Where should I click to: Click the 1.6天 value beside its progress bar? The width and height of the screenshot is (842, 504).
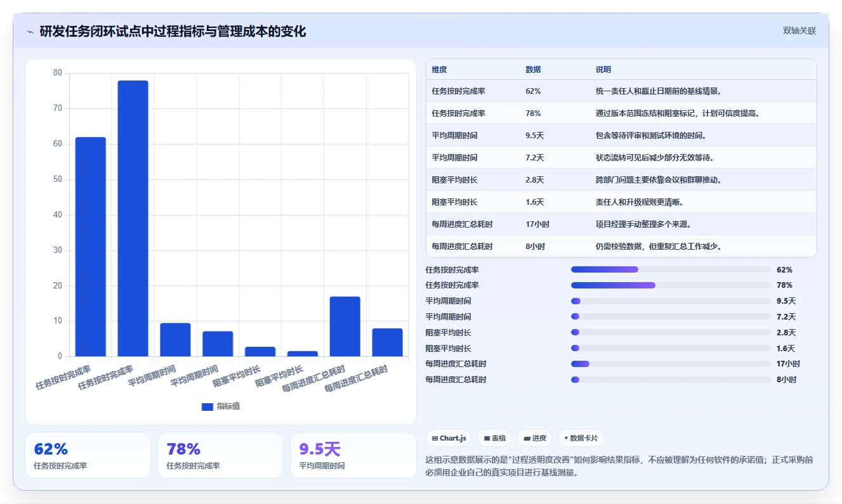click(786, 349)
